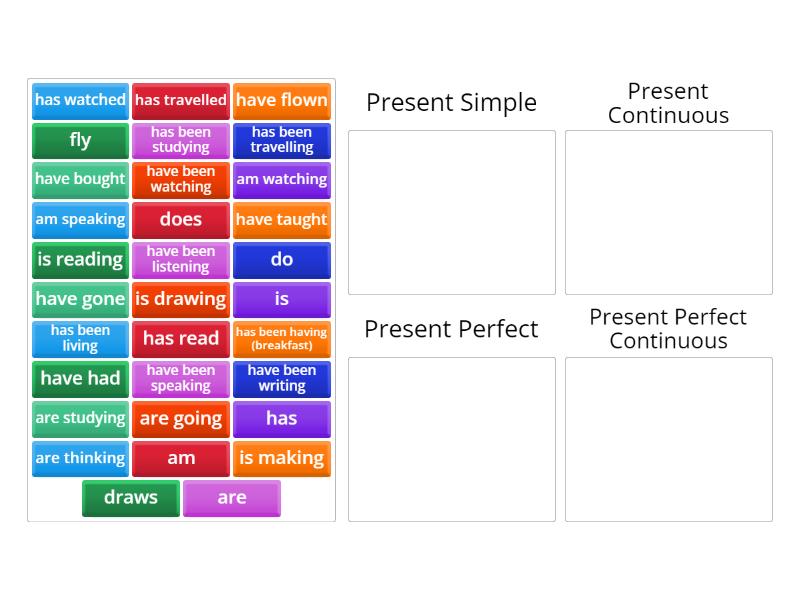Click the 'has been travelling' tile
Screen dimensions: 800x600
(281, 140)
